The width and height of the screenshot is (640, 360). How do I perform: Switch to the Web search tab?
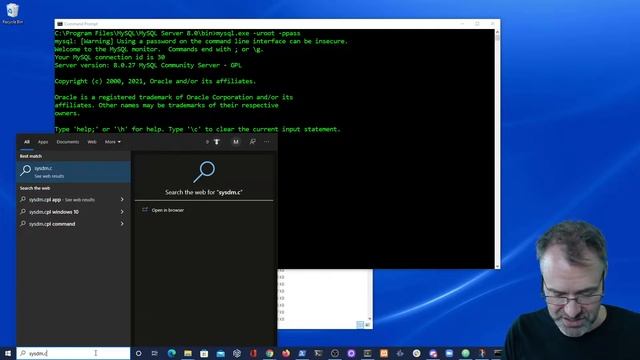pyautogui.click(x=92, y=142)
